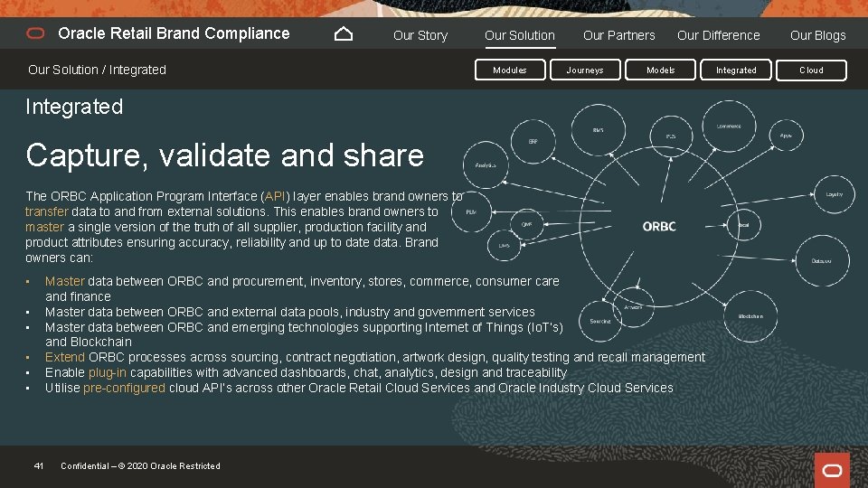Click the highlighted lowercase word master in the paragraph
Image resolution: width=868 pixels, height=488 pixels.
pyautogui.click(x=44, y=227)
